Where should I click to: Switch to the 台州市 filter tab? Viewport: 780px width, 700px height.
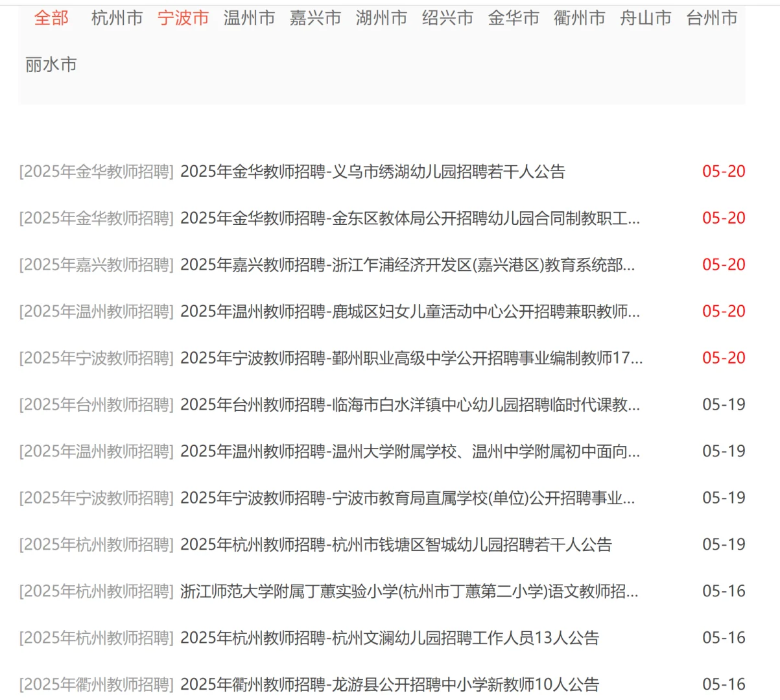tap(711, 18)
